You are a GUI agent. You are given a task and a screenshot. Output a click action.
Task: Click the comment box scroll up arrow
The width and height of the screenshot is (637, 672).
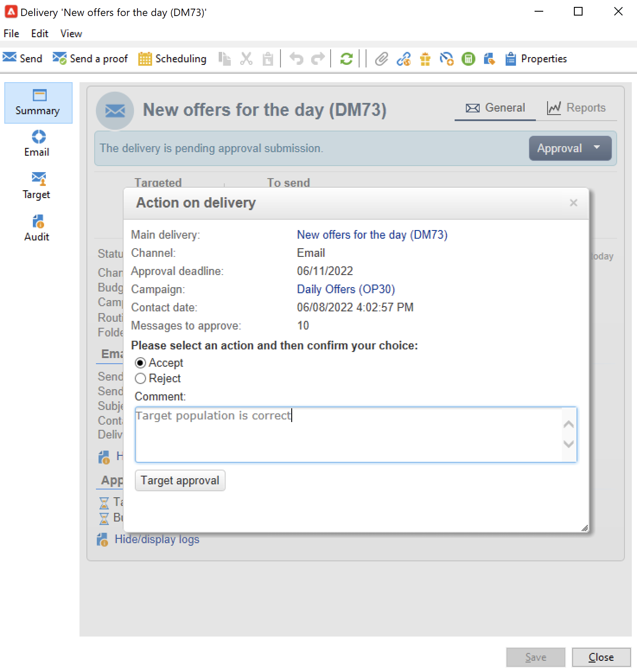(x=569, y=424)
